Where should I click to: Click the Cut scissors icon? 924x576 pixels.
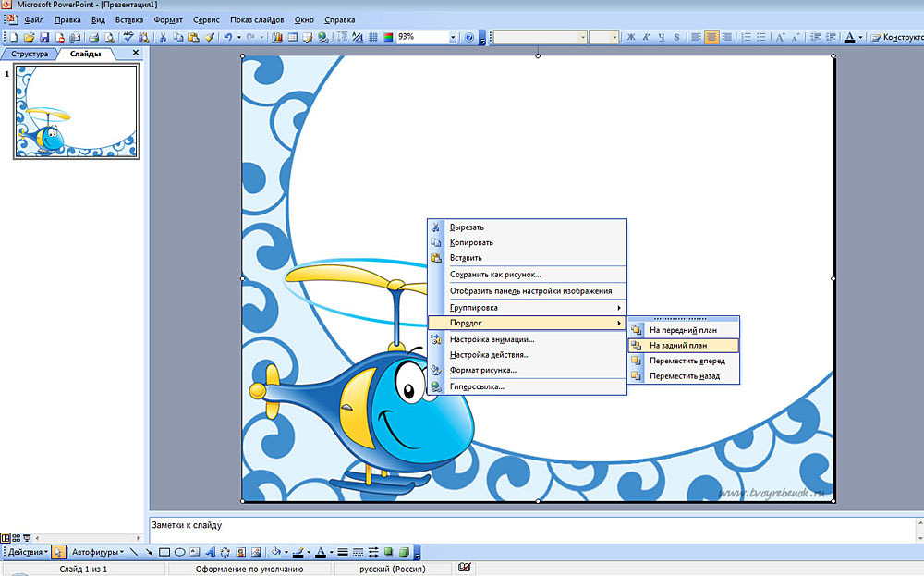coord(163,38)
